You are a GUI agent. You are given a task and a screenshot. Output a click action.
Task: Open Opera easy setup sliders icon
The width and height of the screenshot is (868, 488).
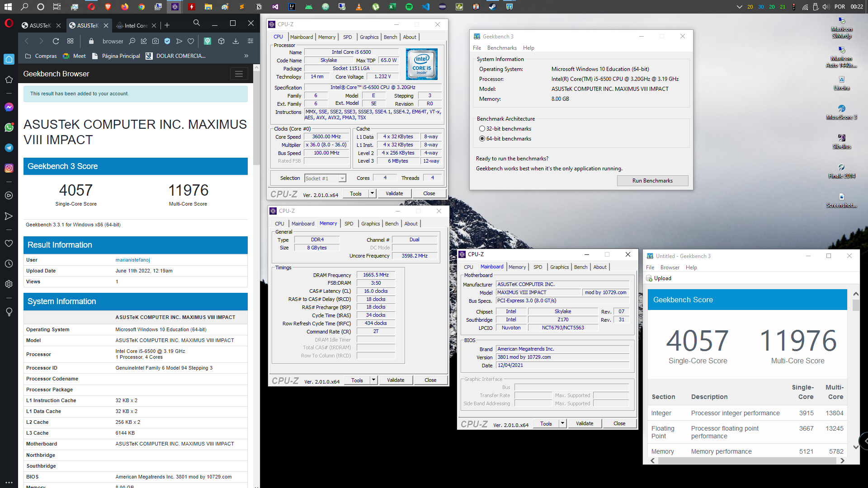[250, 41]
